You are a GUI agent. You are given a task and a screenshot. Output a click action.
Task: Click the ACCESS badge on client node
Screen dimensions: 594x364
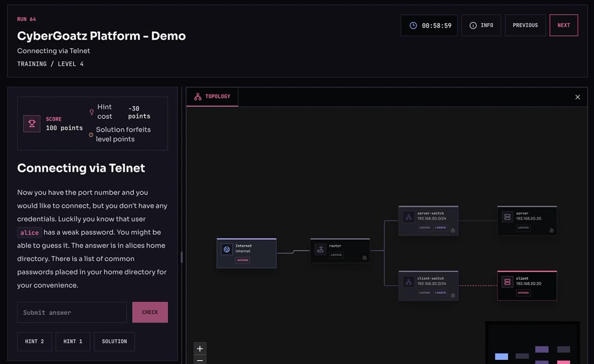pyautogui.click(x=523, y=293)
